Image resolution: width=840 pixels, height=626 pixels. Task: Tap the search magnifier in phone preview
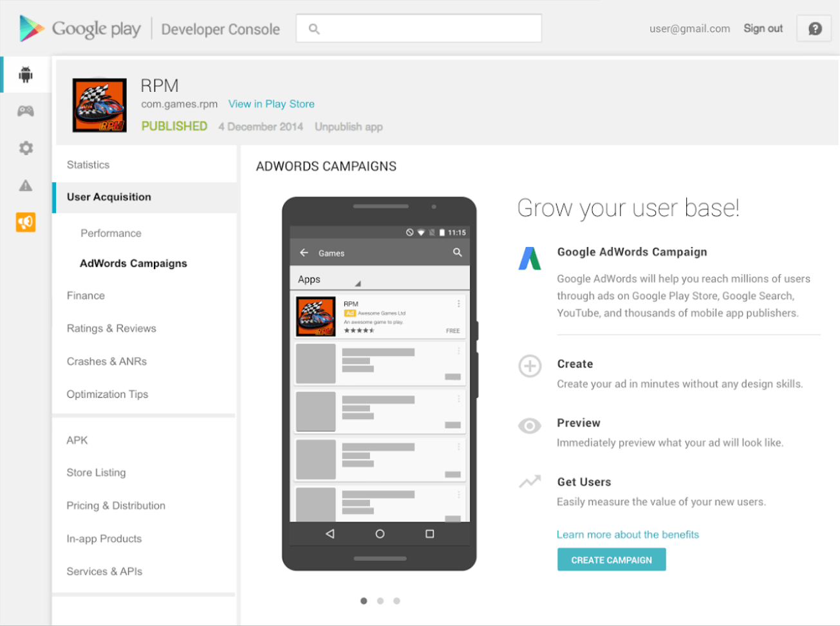pos(457,253)
